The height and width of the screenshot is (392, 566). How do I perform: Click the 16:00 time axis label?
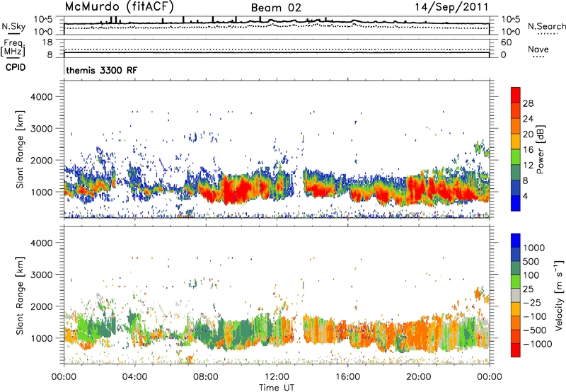[347, 377]
